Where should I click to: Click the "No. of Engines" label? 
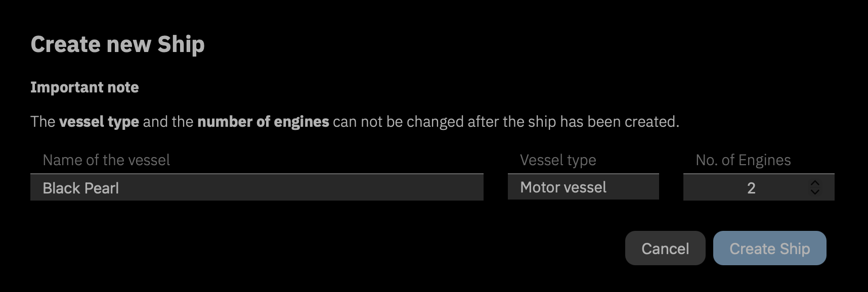tap(743, 160)
